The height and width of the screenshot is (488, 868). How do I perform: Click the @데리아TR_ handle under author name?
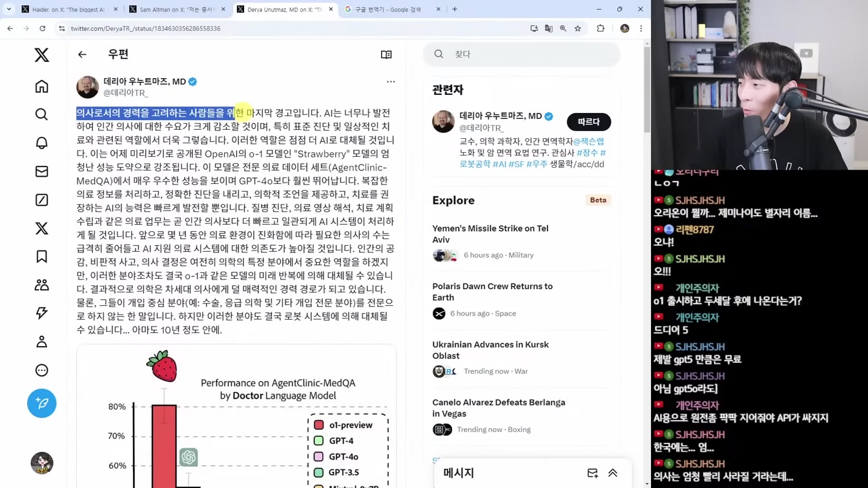click(126, 93)
